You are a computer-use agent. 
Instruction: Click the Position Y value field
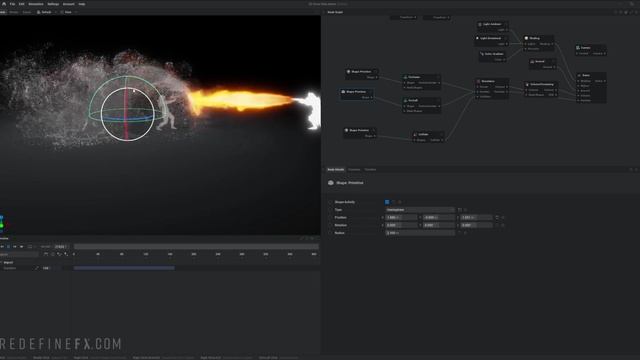point(439,218)
